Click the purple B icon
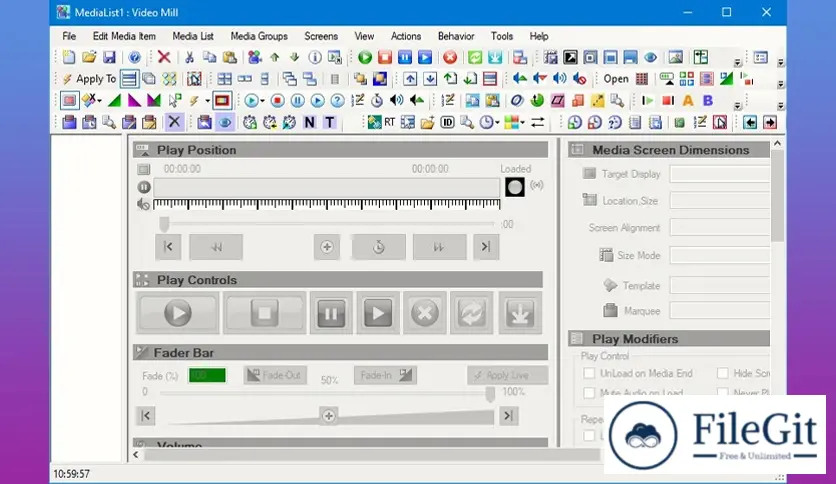The width and height of the screenshot is (836, 484). pyautogui.click(x=708, y=100)
